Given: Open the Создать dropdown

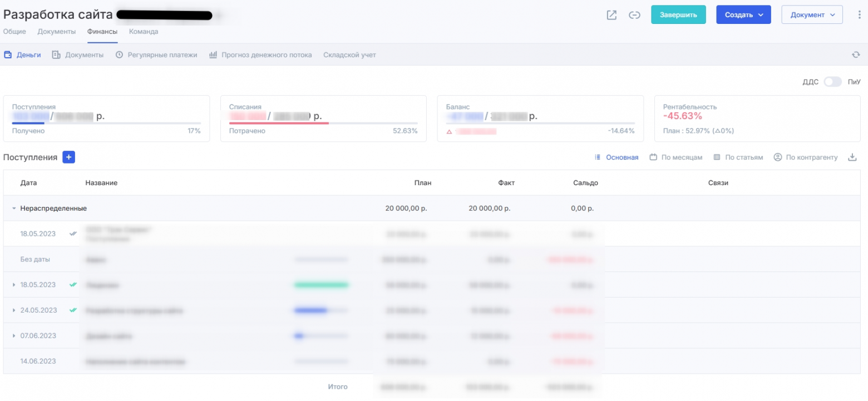Looking at the screenshot, I should [x=743, y=15].
